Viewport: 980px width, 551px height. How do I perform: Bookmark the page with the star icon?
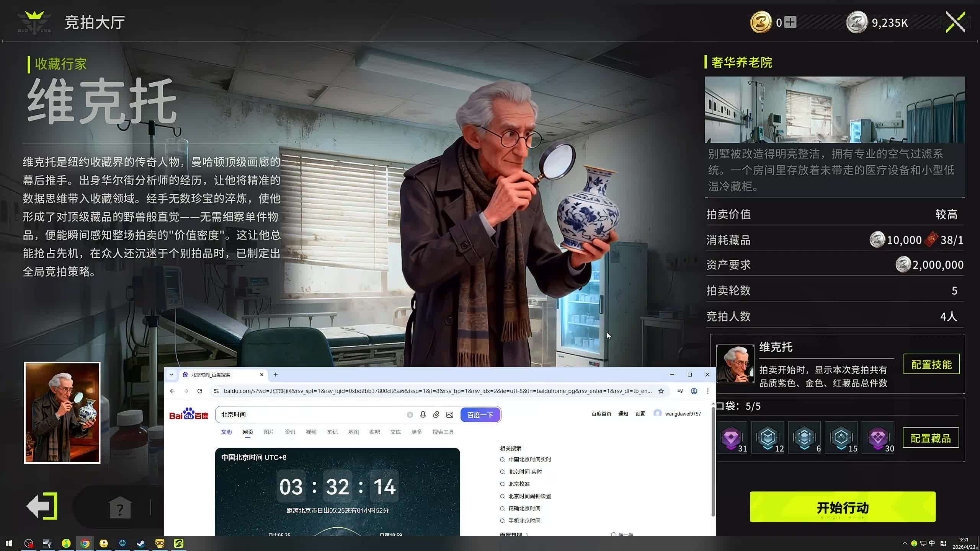[x=661, y=391]
